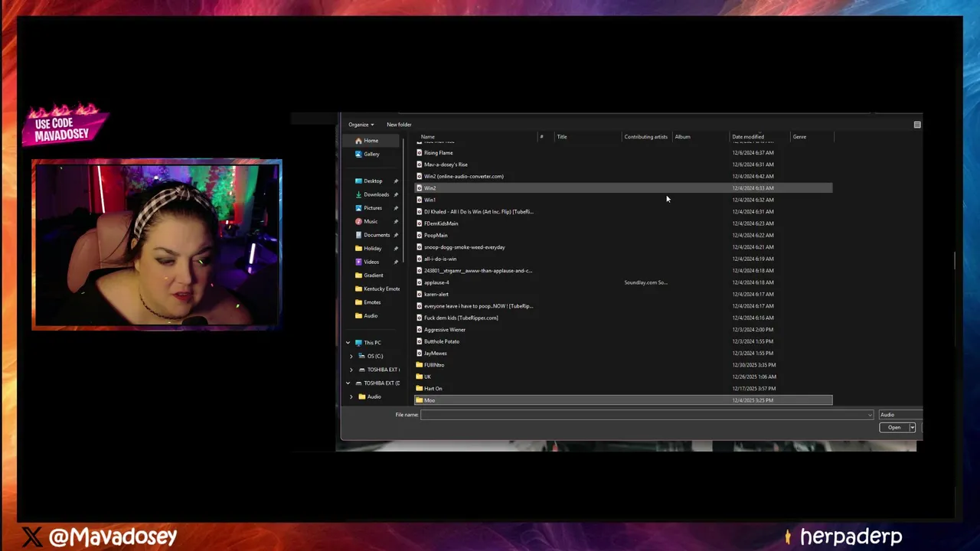Screen dimensions: 980x551
Task: Change the view layout icon at top right
Action: click(x=917, y=124)
